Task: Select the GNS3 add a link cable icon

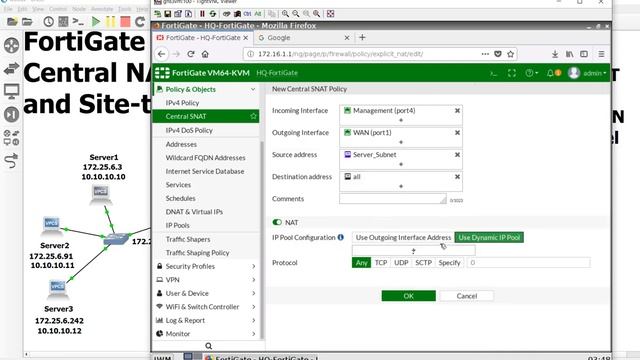Action: [11, 160]
